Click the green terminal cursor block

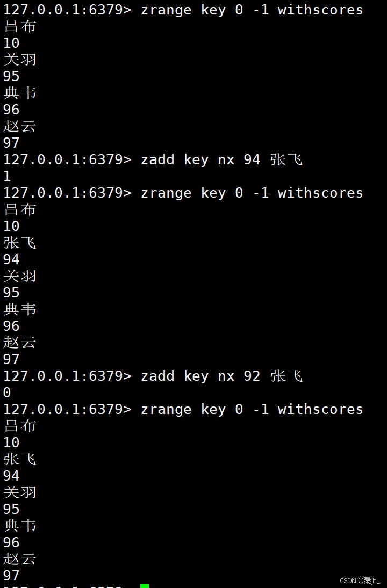144,585
